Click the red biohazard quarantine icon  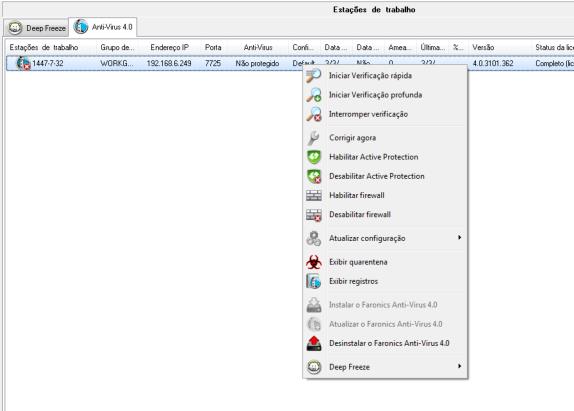314,262
